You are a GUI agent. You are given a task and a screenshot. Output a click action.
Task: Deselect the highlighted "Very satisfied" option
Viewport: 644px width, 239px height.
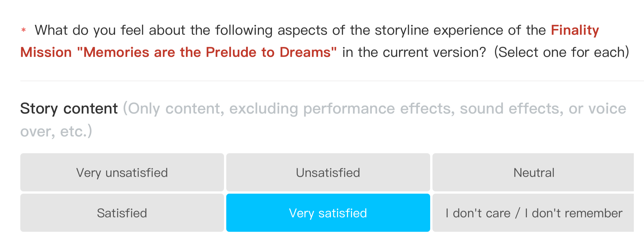328,213
